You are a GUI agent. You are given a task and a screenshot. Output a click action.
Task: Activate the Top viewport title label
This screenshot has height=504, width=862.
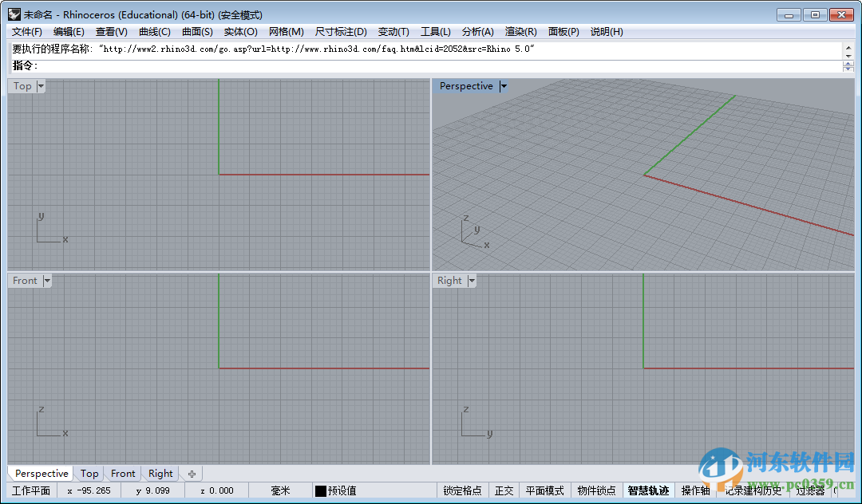22,86
